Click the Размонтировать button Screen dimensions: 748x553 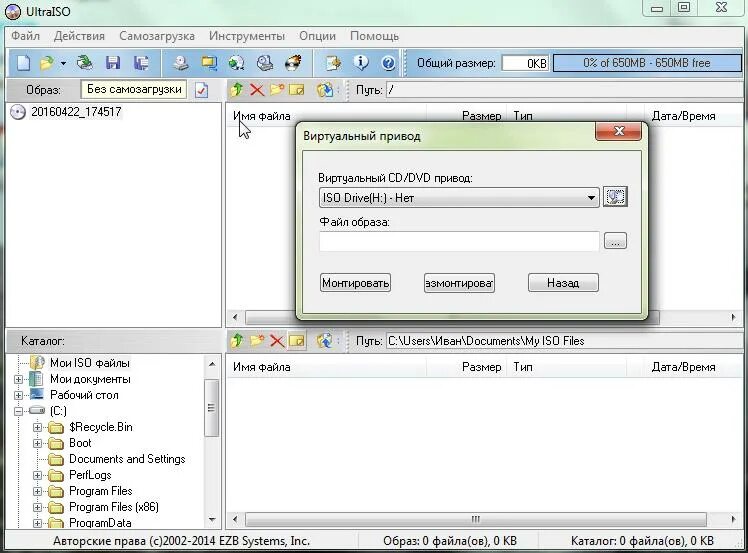click(459, 283)
